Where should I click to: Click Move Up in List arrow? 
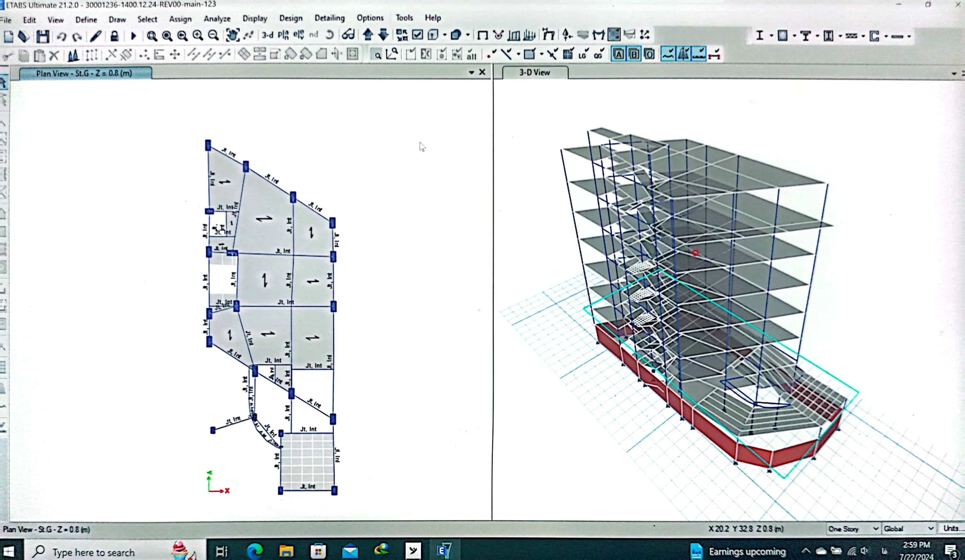click(368, 35)
